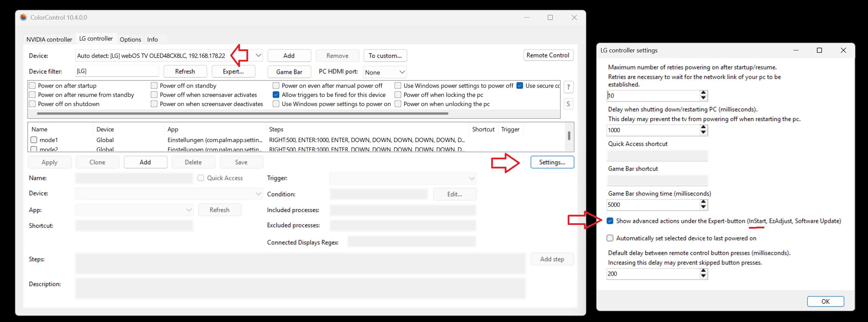Click Refresh next to Device filter
The height and width of the screenshot is (322, 868).
(x=185, y=71)
